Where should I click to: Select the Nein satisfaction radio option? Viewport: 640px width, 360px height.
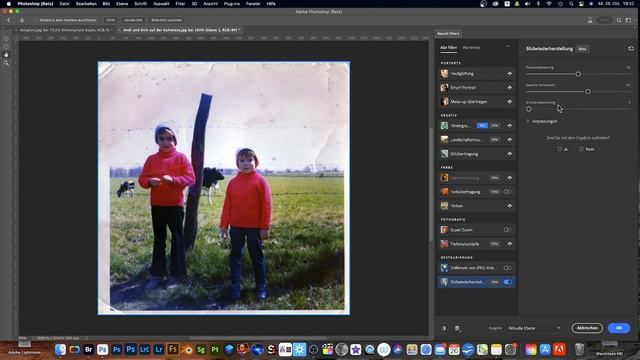pos(581,149)
